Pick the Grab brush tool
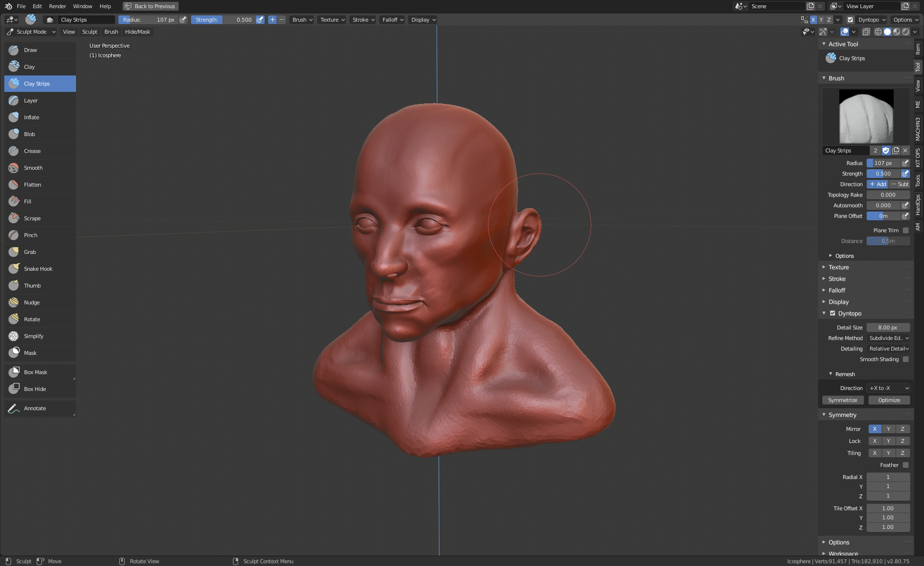This screenshot has width=924, height=566. pos(30,252)
